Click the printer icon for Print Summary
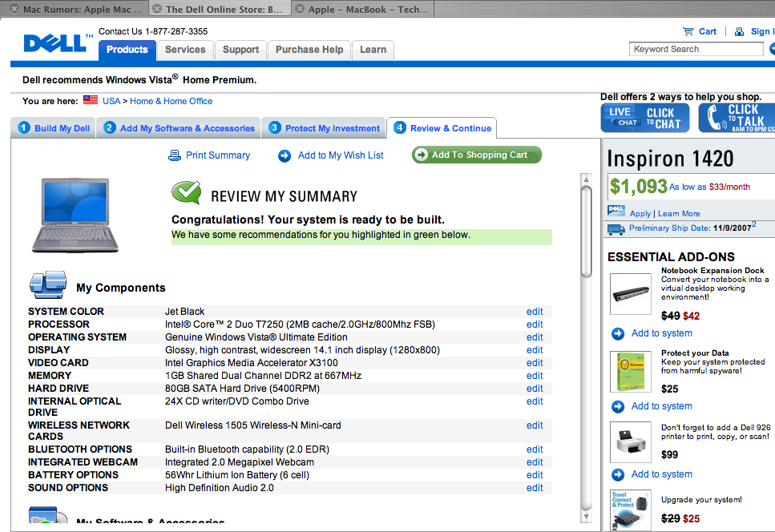775x532 pixels. (x=175, y=155)
